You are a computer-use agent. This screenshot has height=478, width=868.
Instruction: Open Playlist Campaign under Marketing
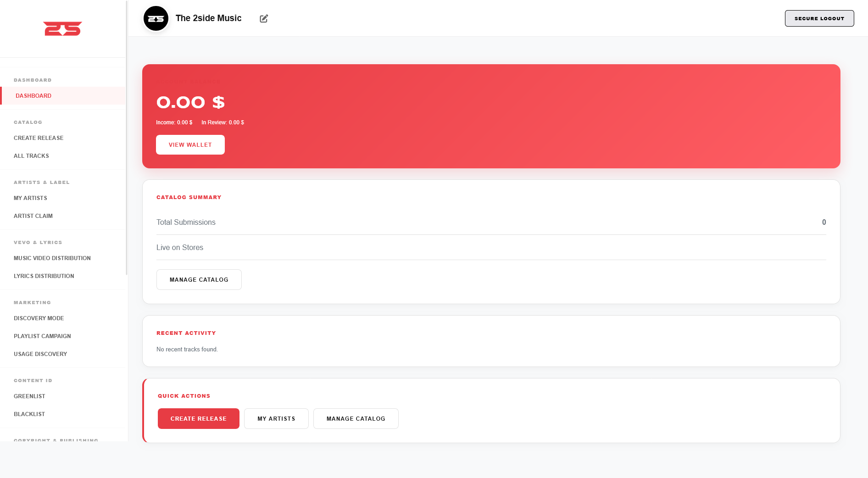[x=42, y=336]
